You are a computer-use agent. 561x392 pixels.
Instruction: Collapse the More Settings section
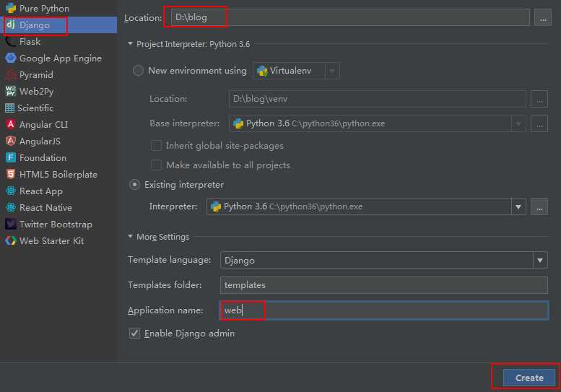[130, 236]
